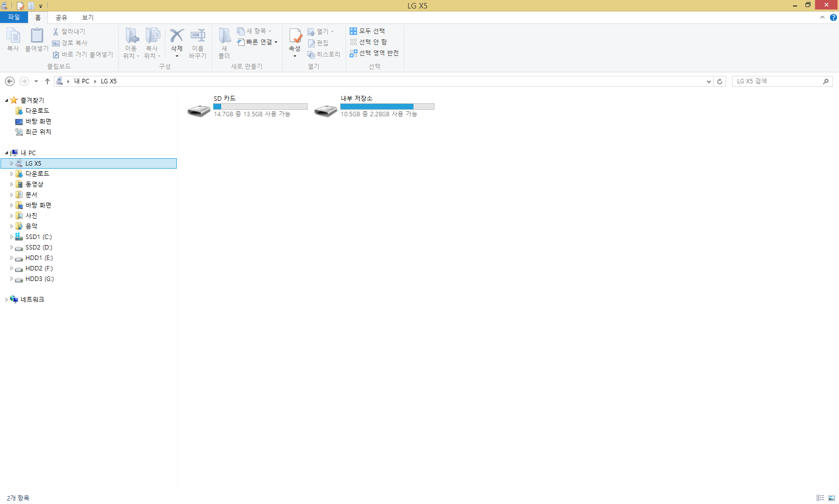The height and width of the screenshot is (504, 839).
Task: Select the 내부 저장소 drive icon
Action: [326, 111]
